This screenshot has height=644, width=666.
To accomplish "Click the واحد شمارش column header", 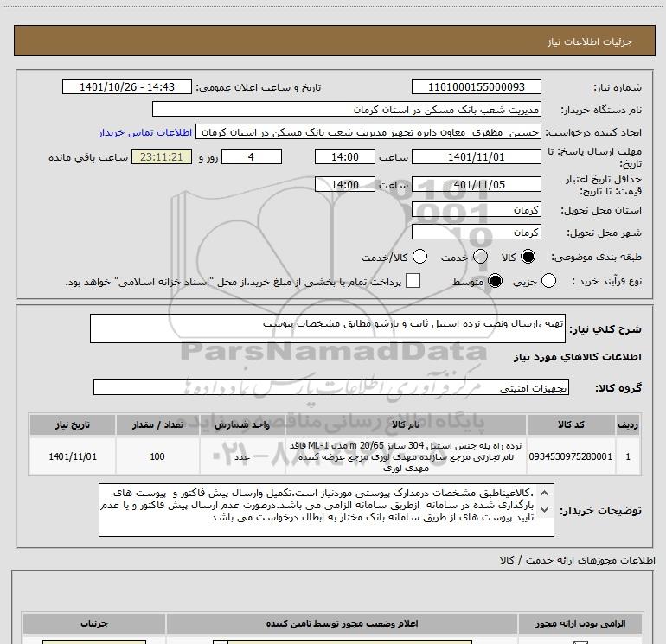I will pyautogui.click(x=242, y=424).
